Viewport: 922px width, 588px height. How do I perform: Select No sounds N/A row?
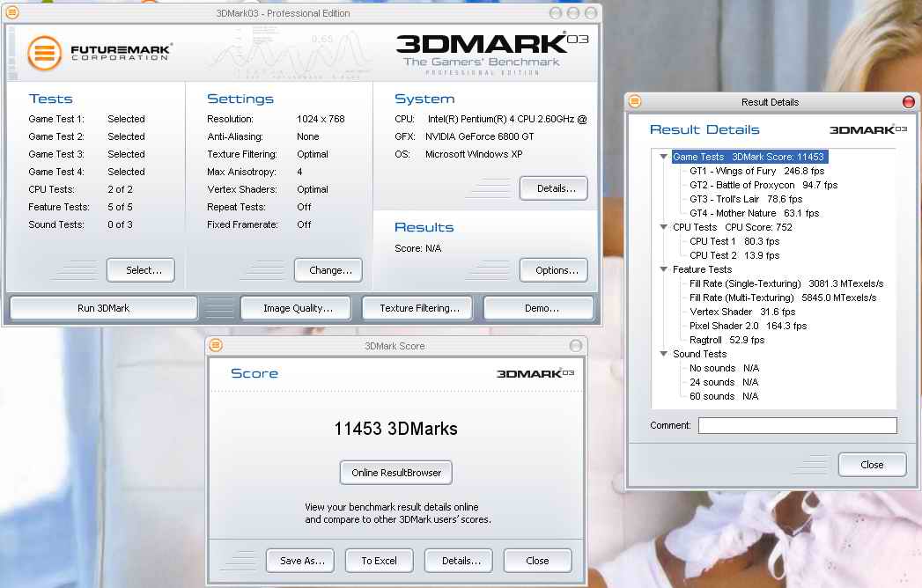pyautogui.click(x=724, y=369)
